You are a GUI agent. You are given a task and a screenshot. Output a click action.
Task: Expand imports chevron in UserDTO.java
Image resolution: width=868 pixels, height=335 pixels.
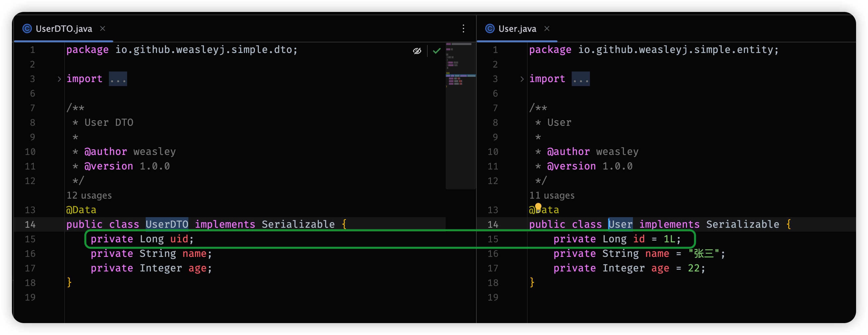[x=59, y=79]
